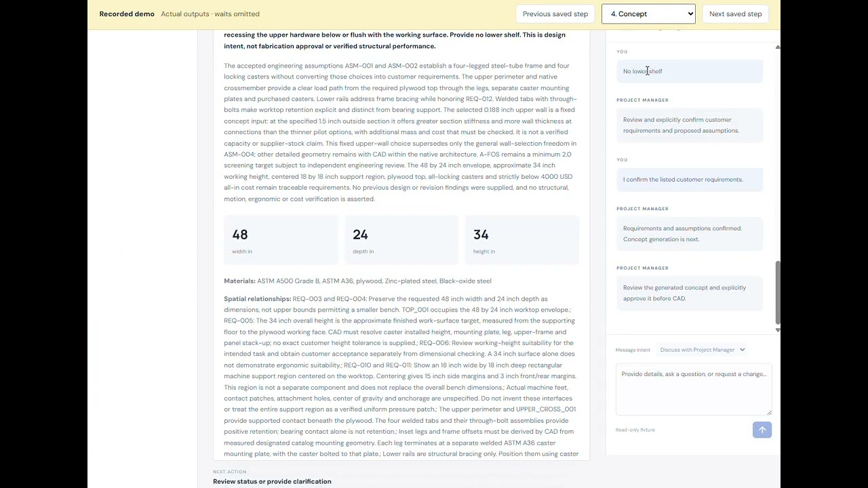Click the chat scrollbar up arrow
Image resolution: width=868 pixels, height=488 pixels.
(777, 47)
